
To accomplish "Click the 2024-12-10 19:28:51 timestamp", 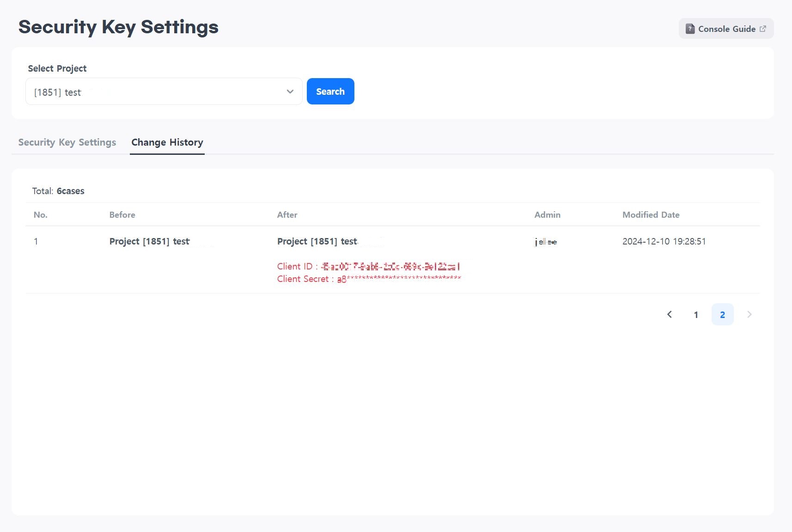I will click(664, 241).
